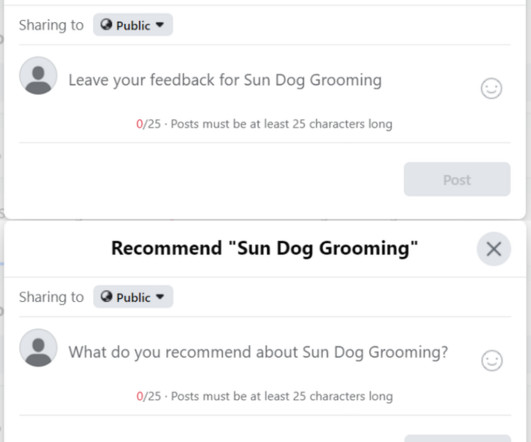Click the profile avatar beside the feedback field
The height and width of the screenshot is (442, 531).
pyautogui.click(x=38, y=76)
